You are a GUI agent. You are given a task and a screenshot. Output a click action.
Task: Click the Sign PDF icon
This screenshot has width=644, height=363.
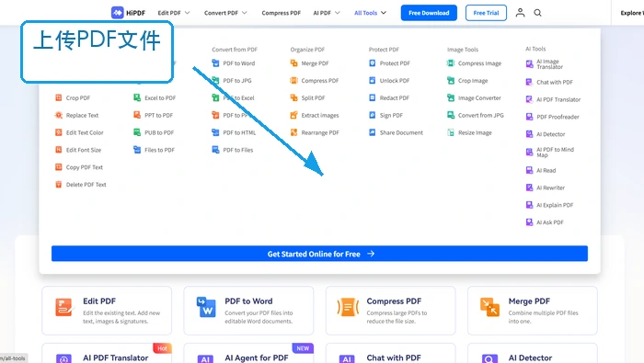(372, 115)
